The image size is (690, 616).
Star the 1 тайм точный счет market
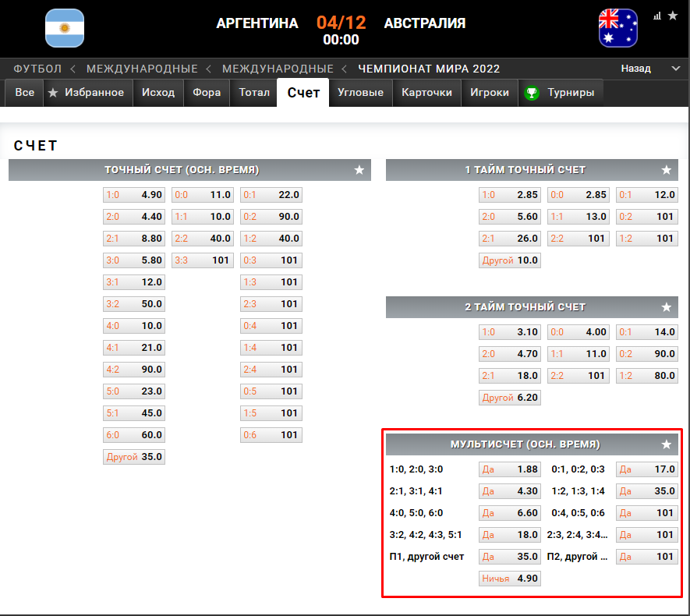(666, 170)
